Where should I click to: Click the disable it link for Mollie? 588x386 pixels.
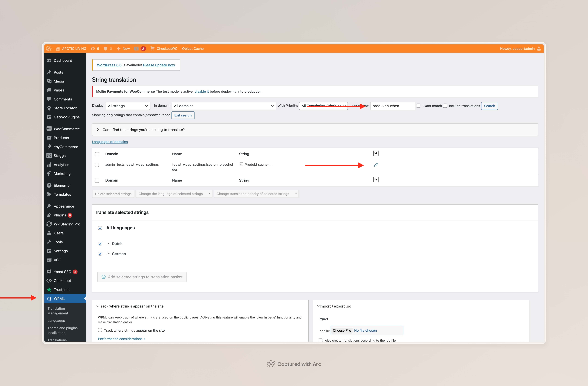pyautogui.click(x=202, y=91)
